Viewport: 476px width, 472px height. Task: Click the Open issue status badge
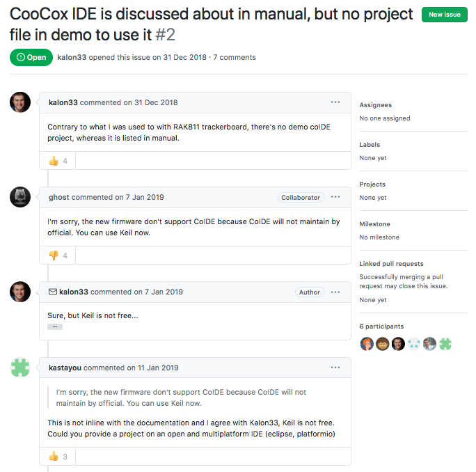pyautogui.click(x=31, y=57)
